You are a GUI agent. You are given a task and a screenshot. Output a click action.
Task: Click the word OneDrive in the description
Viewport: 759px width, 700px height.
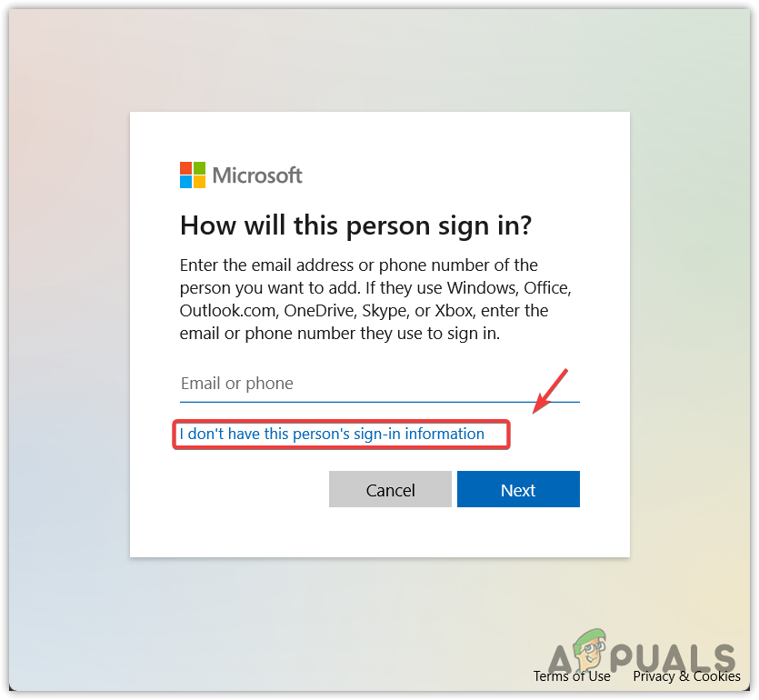tap(320, 311)
